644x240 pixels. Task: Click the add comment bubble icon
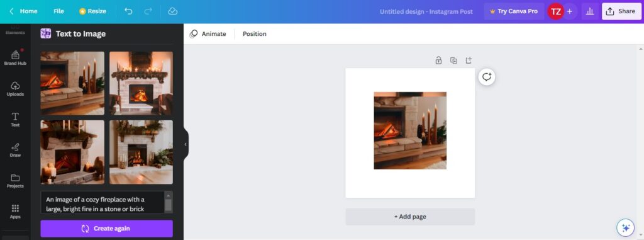(x=487, y=77)
